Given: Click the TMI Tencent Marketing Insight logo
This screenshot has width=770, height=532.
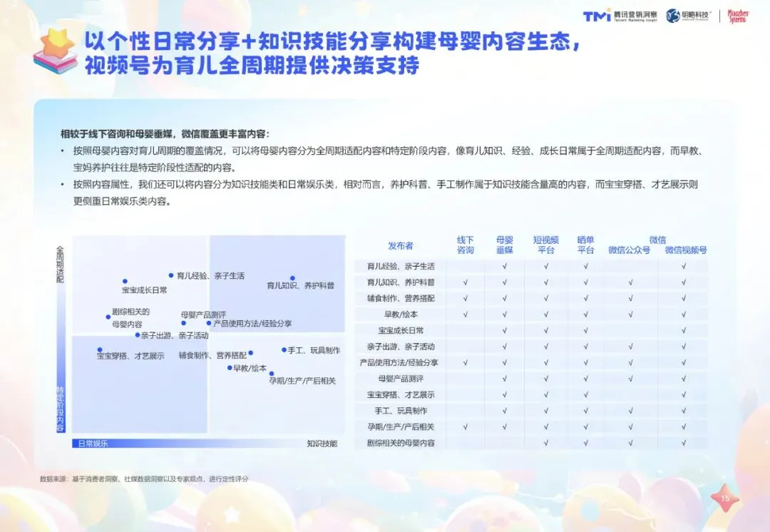Looking at the screenshot, I should click(620, 15).
